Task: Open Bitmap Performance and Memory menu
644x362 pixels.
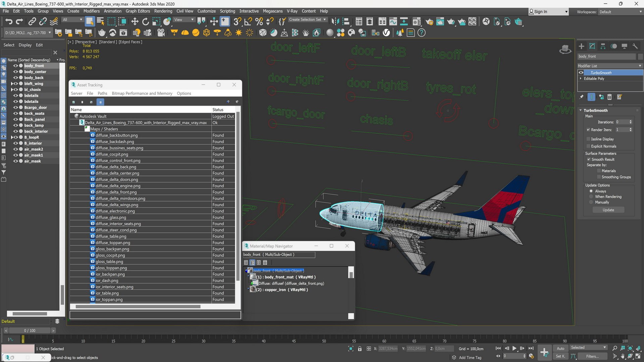Action: tap(142, 93)
